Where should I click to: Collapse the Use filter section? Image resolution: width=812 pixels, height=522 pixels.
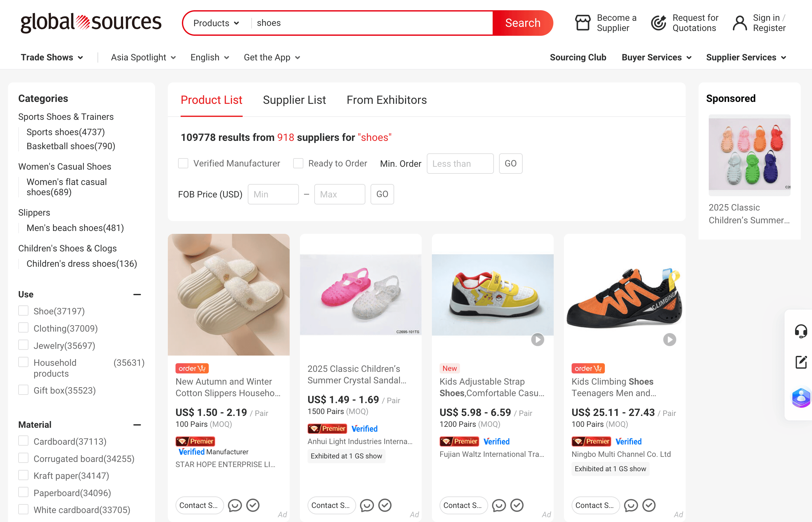[x=137, y=295]
